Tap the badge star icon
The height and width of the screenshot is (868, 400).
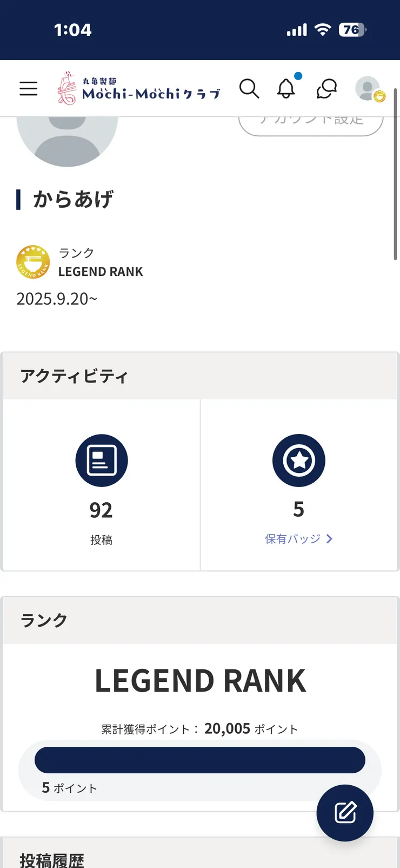pyautogui.click(x=299, y=461)
